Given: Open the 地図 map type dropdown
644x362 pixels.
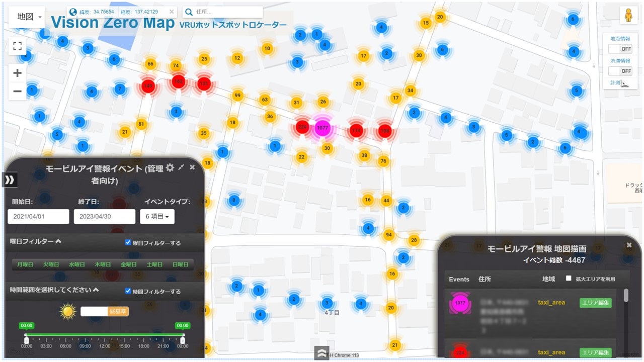Looking at the screenshot, I should [27, 17].
